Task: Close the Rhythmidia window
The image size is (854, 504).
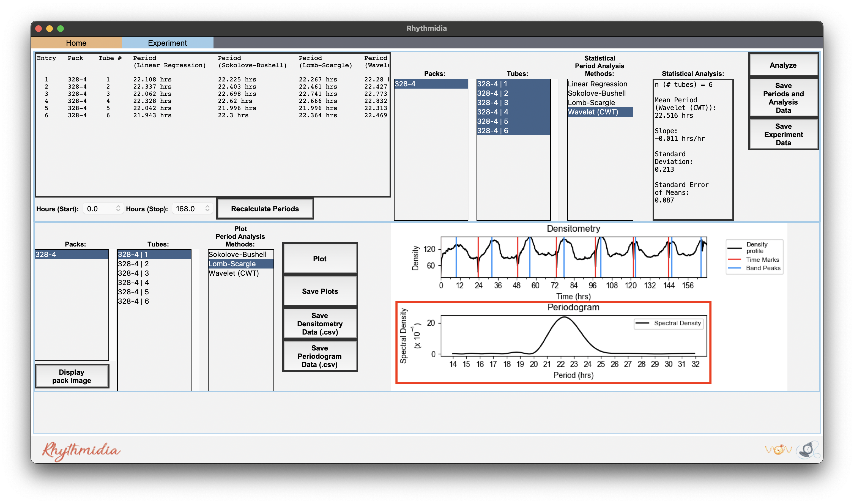Action: point(38,28)
